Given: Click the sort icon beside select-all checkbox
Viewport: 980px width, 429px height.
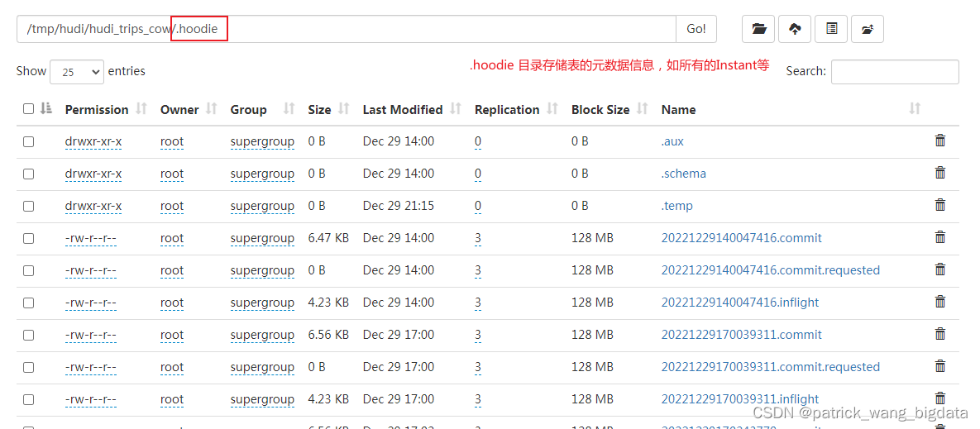Looking at the screenshot, I should pos(46,108).
